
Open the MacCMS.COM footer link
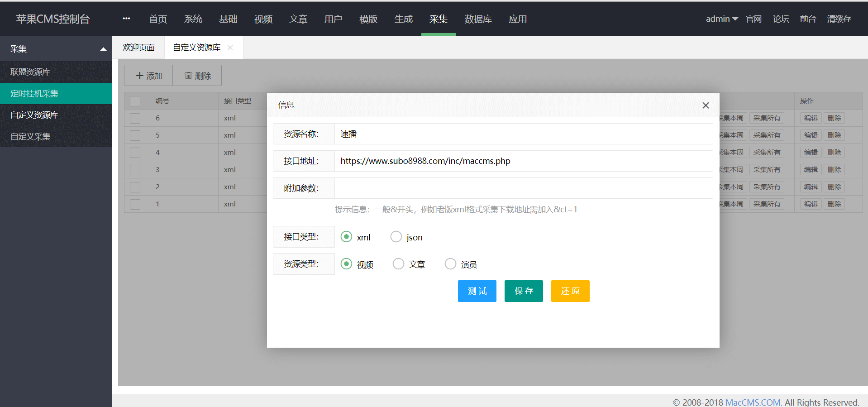(x=753, y=402)
